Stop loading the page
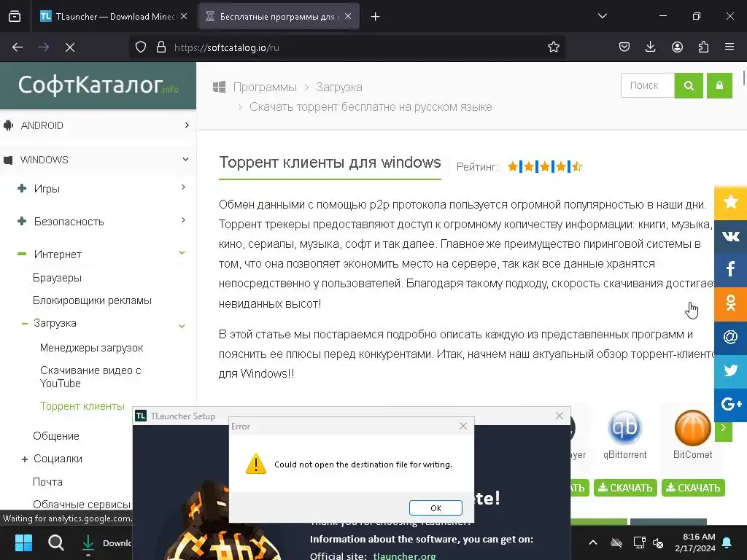The height and width of the screenshot is (560, 747). tap(69, 47)
